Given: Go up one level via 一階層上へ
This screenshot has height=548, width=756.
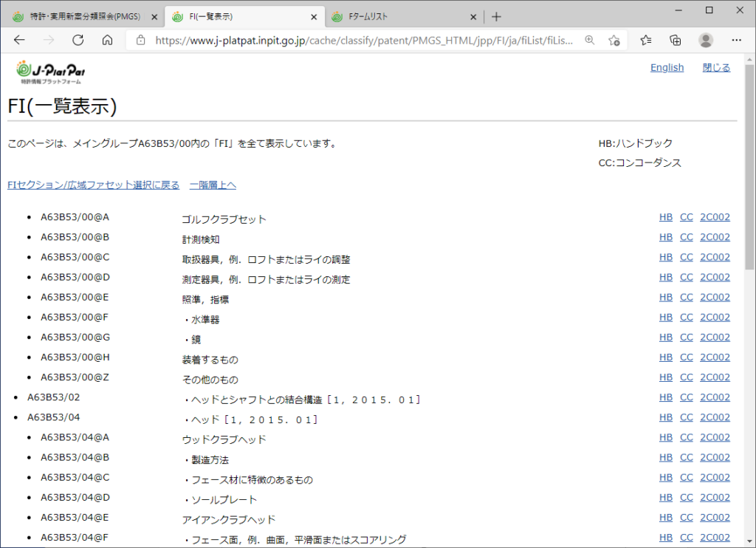Looking at the screenshot, I should tap(213, 185).
